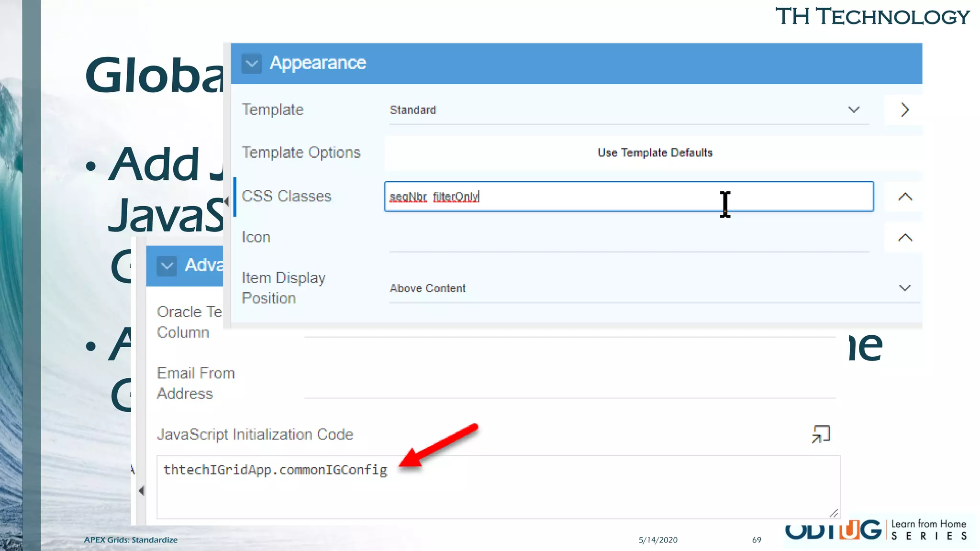Collapse the Appearance section chevron

(251, 63)
